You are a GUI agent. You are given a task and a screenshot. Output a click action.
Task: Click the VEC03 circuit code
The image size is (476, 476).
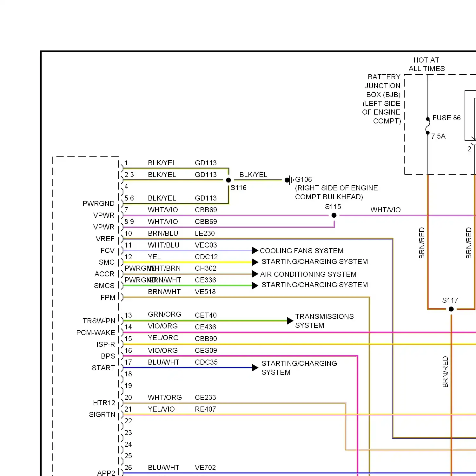[x=206, y=245]
